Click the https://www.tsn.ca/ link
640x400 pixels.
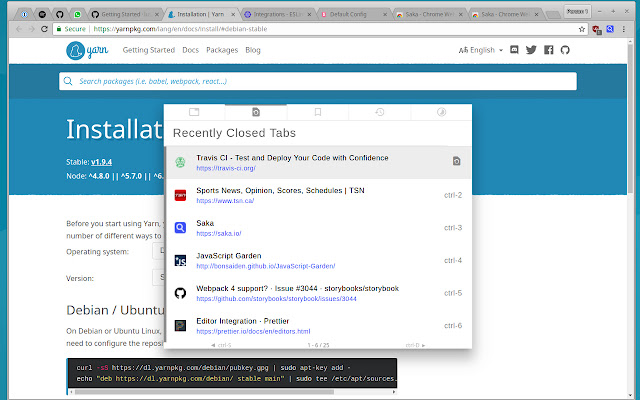[225, 201]
